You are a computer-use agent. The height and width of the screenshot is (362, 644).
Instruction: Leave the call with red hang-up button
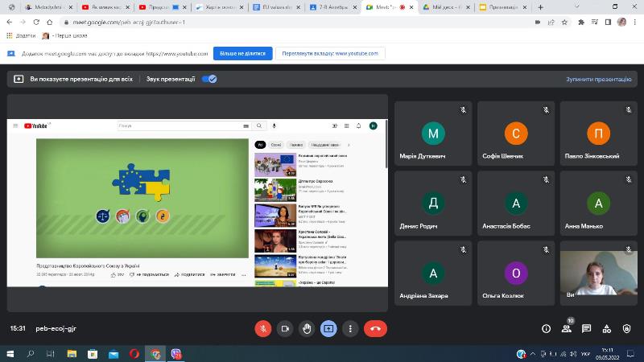[x=375, y=328]
